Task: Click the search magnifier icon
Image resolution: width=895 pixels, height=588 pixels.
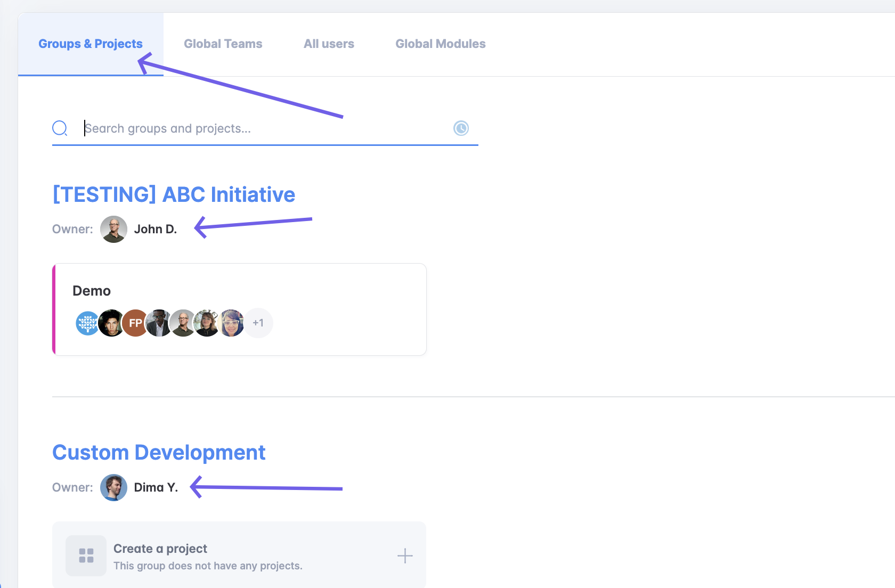Action: pos(60,128)
